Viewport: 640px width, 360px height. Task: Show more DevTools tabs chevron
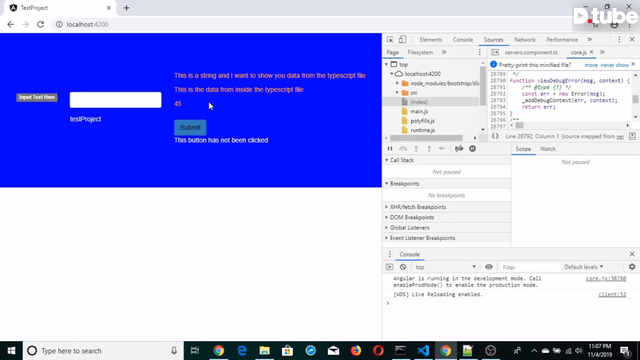(x=589, y=40)
